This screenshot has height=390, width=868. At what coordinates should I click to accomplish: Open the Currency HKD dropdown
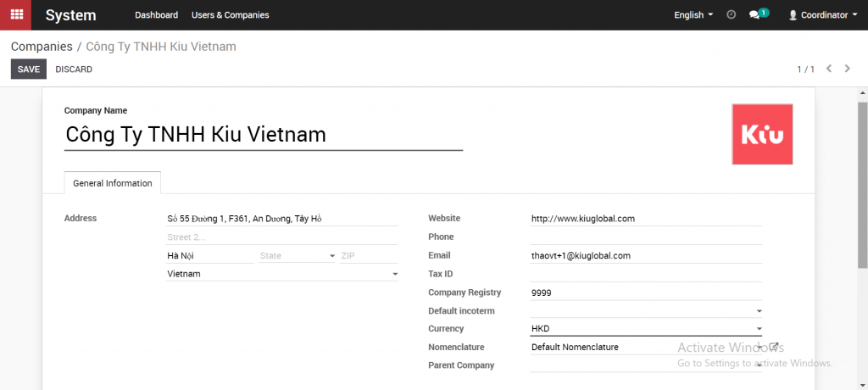tap(646, 328)
